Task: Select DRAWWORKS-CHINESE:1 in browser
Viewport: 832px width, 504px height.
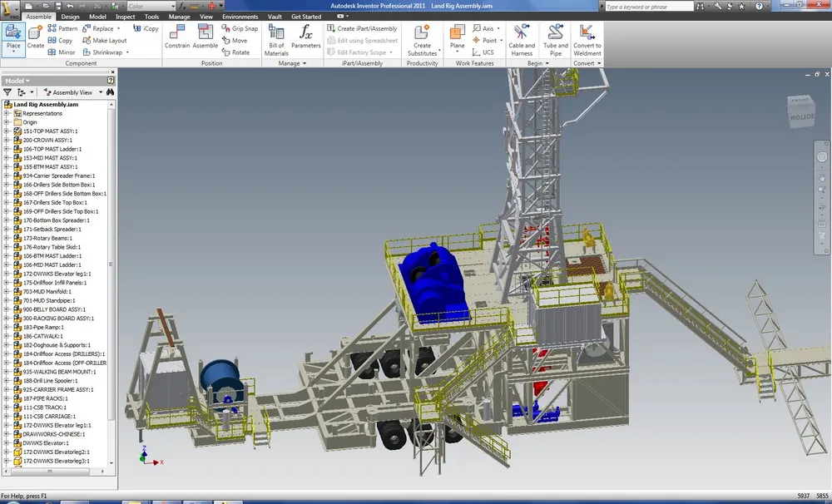Action: coord(53,434)
